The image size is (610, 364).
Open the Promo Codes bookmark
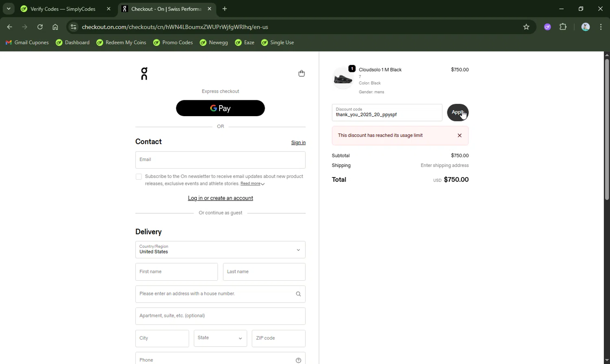coord(173,43)
